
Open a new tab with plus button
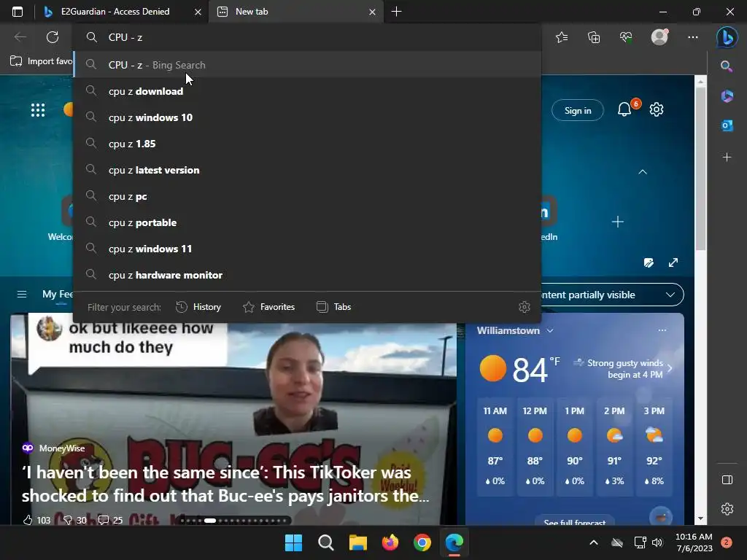pyautogui.click(x=396, y=12)
